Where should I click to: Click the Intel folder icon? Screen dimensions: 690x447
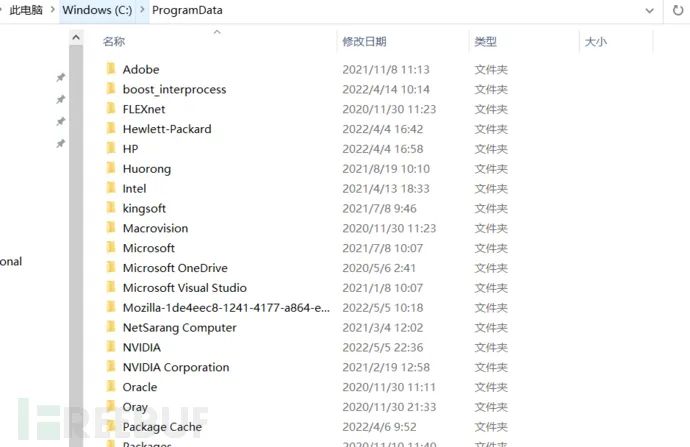tap(111, 188)
